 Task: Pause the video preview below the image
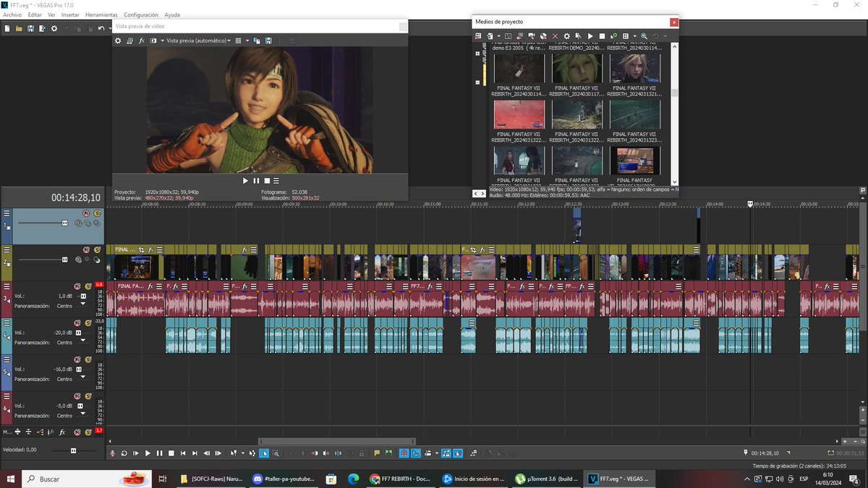click(256, 181)
